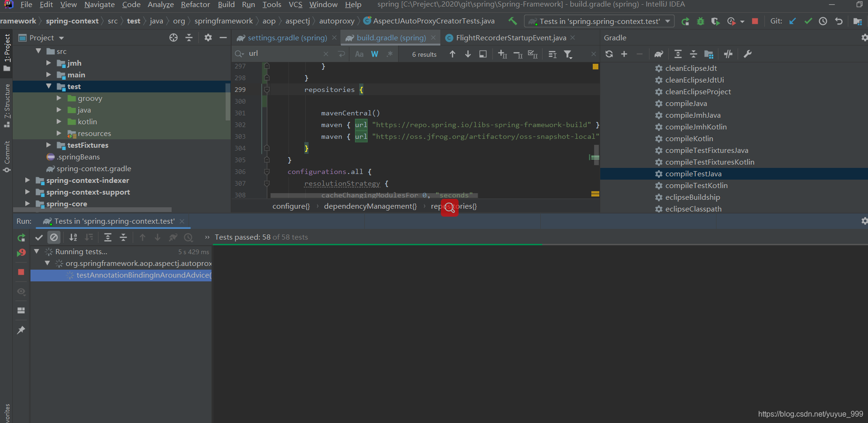This screenshot has height=423, width=868.
Task: Collapse the src folder
Action: 38,51
